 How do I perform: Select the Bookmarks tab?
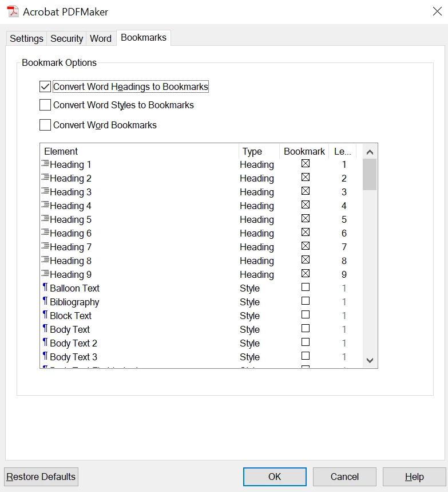pos(144,38)
